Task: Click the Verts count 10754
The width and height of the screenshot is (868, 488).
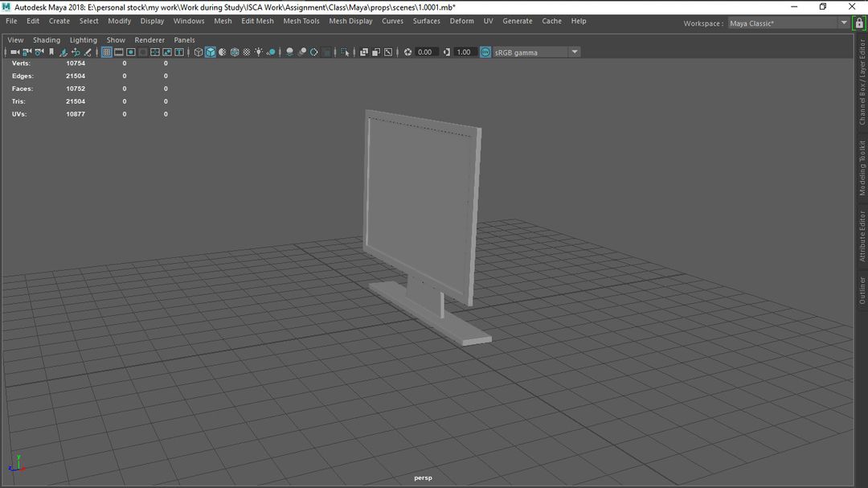Action: [x=76, y=64]
